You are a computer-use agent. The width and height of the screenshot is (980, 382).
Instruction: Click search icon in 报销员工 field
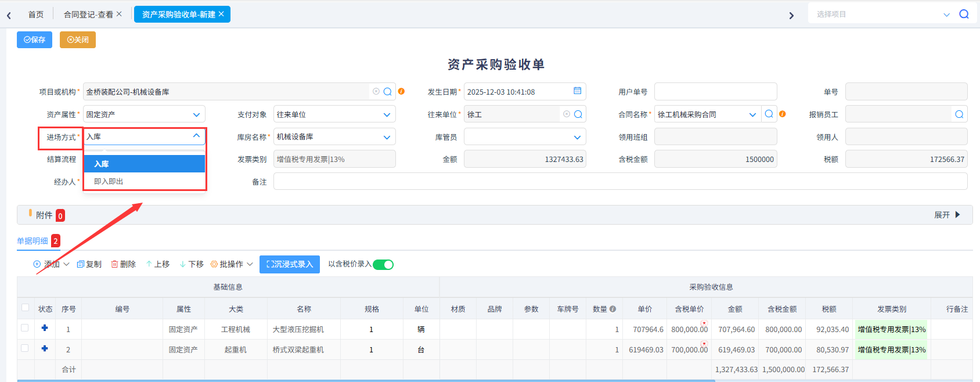pyautogui.click(x=959, y=114)
